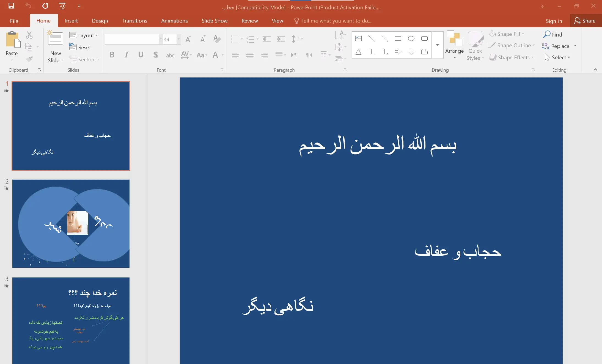Image resolution: width=602 pixels, height=364 pixels.
Task: Open the Shape Outline dropdown
Action: pos(512,45)
